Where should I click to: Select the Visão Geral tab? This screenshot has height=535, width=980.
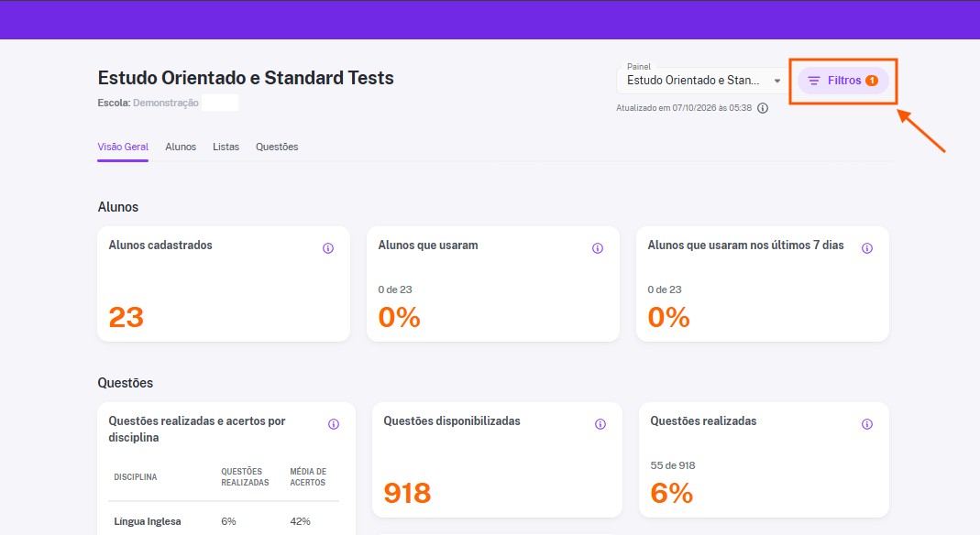pos(123,147)
